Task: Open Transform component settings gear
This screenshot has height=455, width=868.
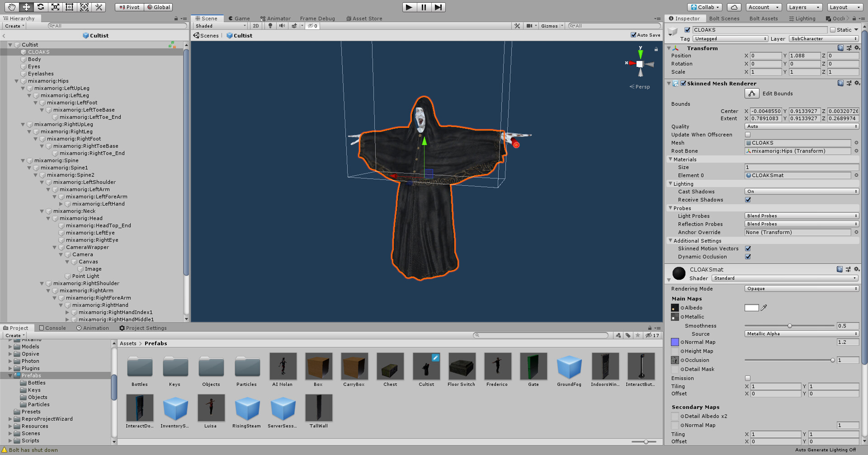Action: coord(857,48)
